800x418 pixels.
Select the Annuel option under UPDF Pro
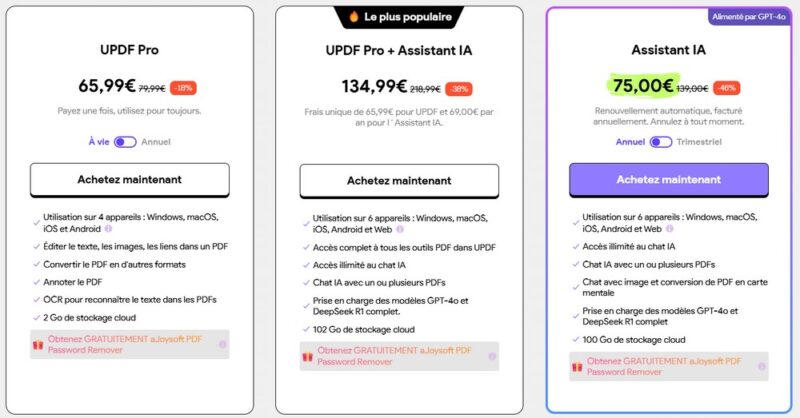coord(156,142)
